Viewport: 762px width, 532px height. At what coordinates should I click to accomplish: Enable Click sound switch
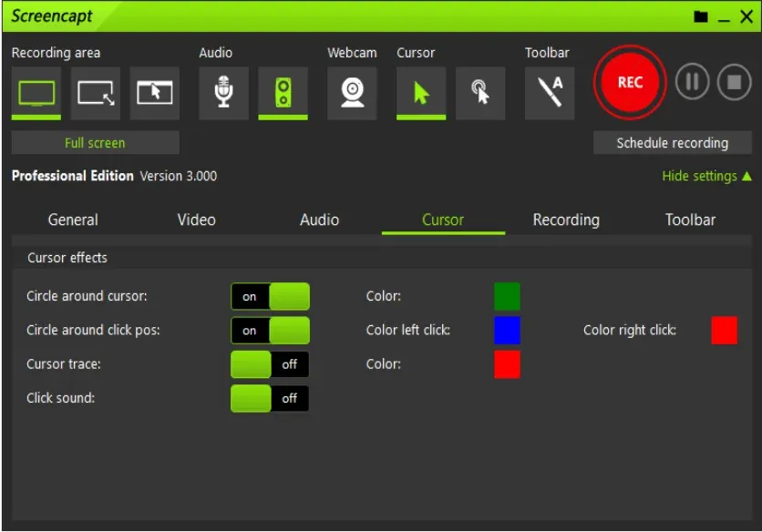coord(270,398)
